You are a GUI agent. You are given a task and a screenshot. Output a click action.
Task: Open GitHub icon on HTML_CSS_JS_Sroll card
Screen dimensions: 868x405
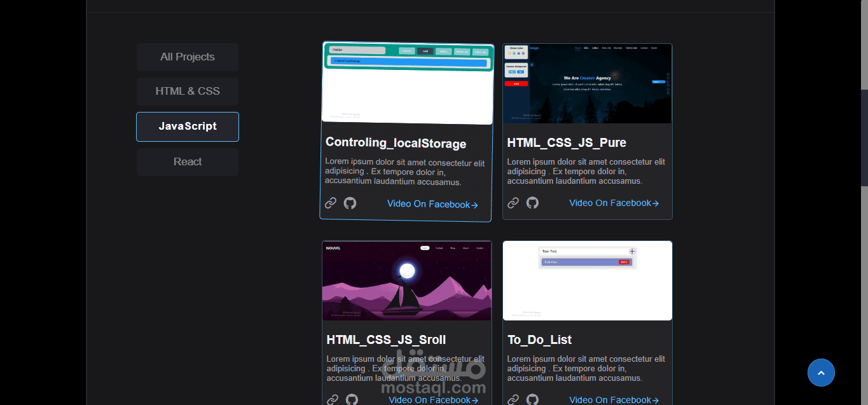point(352,400)
